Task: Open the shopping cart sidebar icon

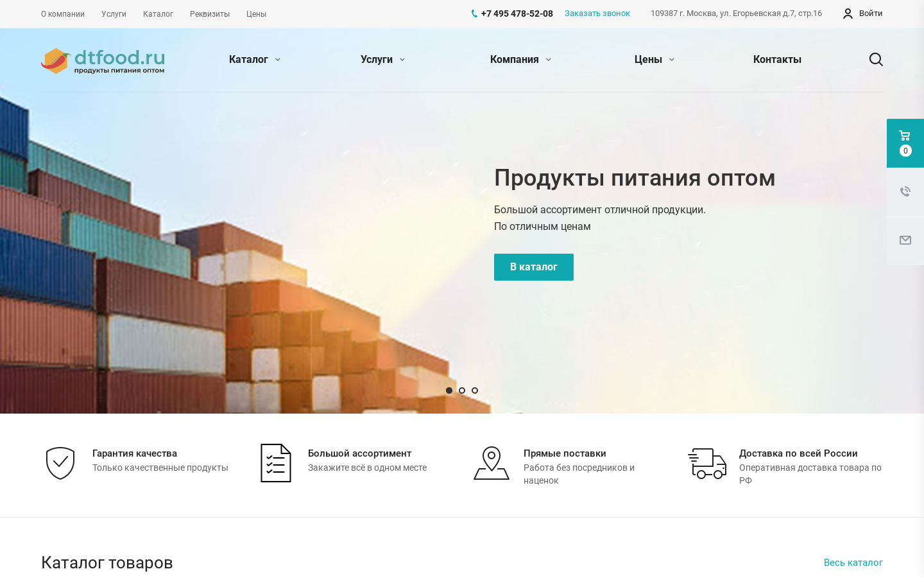Action: [x=905, y=136]
